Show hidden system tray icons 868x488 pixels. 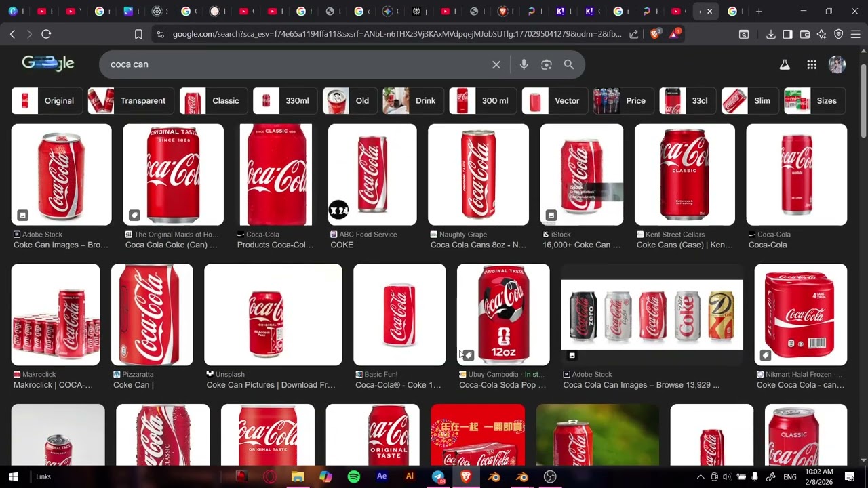tap(701, 476)
